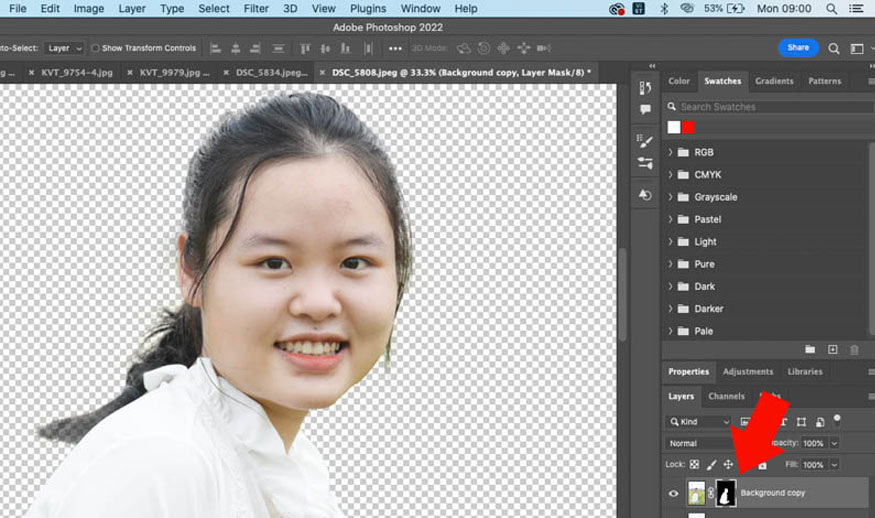875x518 pixels.
Task: Click align horizontal centers icon
Action: pyautogui.click(x=235, y=49)
